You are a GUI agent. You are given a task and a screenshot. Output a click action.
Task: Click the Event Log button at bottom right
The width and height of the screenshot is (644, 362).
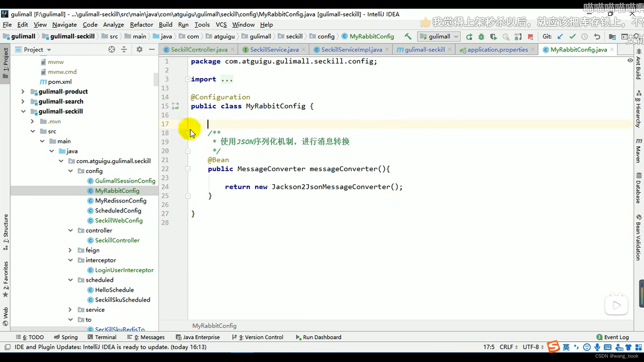[616, 337]
